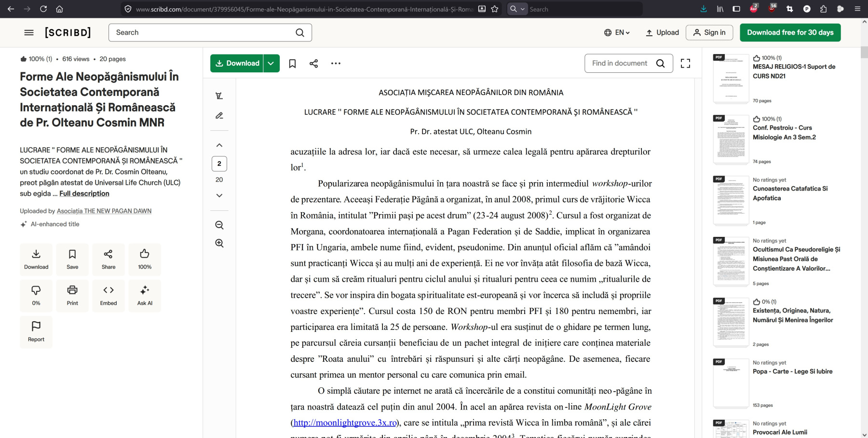
Task: Open the Embed code option
Action: (108, 295)
